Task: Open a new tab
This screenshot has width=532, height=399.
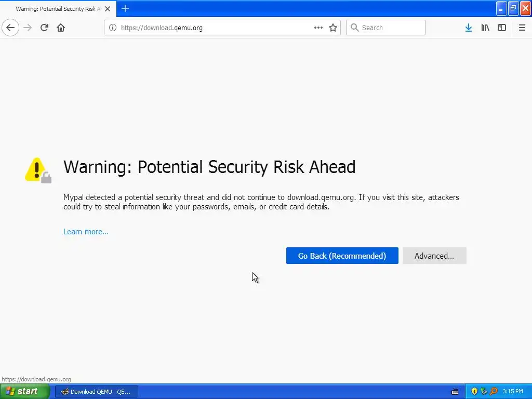Action: pyautogui.click(x=125, y=8)
